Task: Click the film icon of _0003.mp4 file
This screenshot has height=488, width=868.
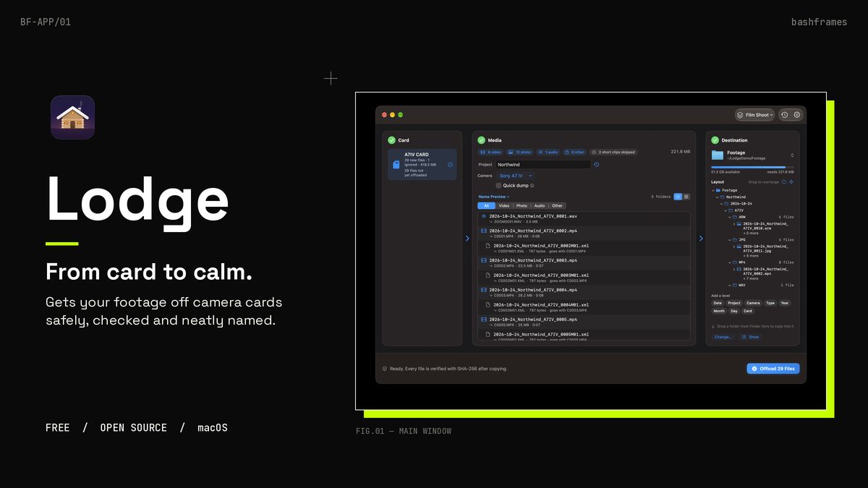Action: pos(484,260)
